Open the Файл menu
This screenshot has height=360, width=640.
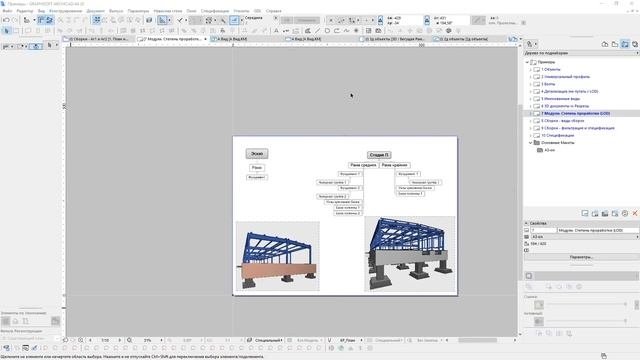(7, 11)
